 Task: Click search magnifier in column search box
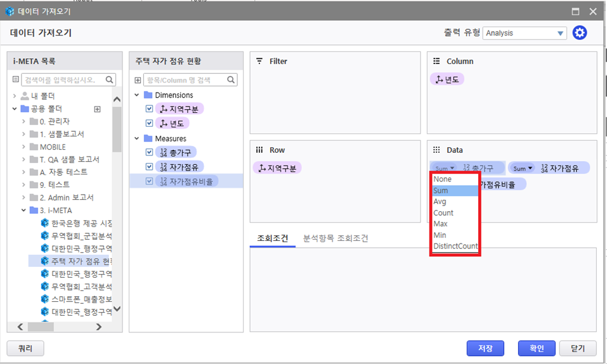point(231,80)
